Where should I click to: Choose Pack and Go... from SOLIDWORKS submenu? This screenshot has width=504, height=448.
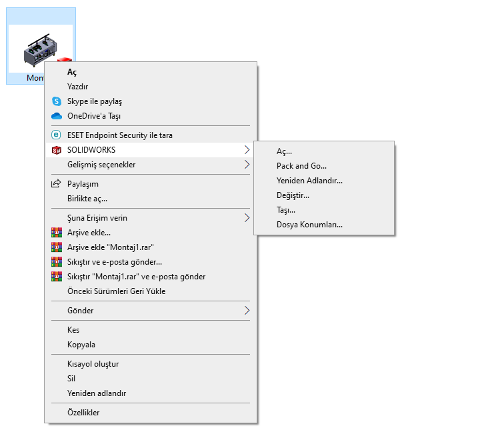click(x=301, y=166)
